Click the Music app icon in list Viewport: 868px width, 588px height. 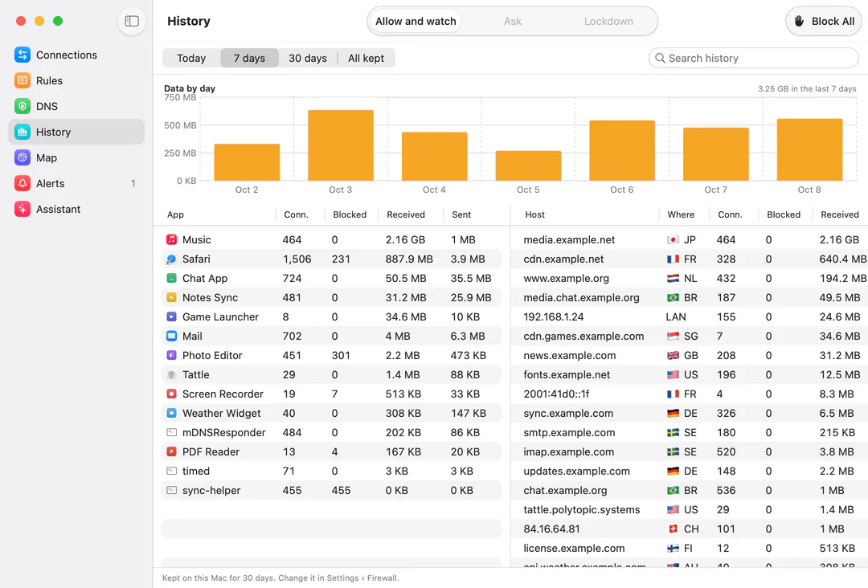pos(172,239)
